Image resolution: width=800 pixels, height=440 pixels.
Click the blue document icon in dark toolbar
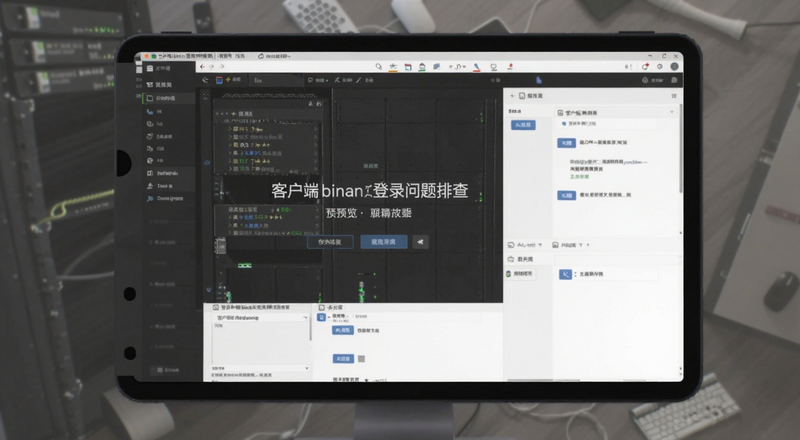(x=539, y=80)
